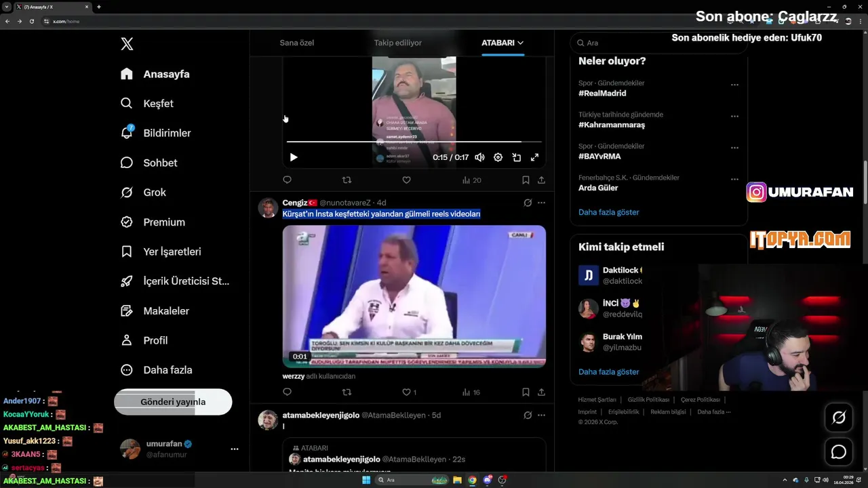Open Anasayfa home page
The height and width of the screenshot is (488, 868).
click(x=155, y=74)
